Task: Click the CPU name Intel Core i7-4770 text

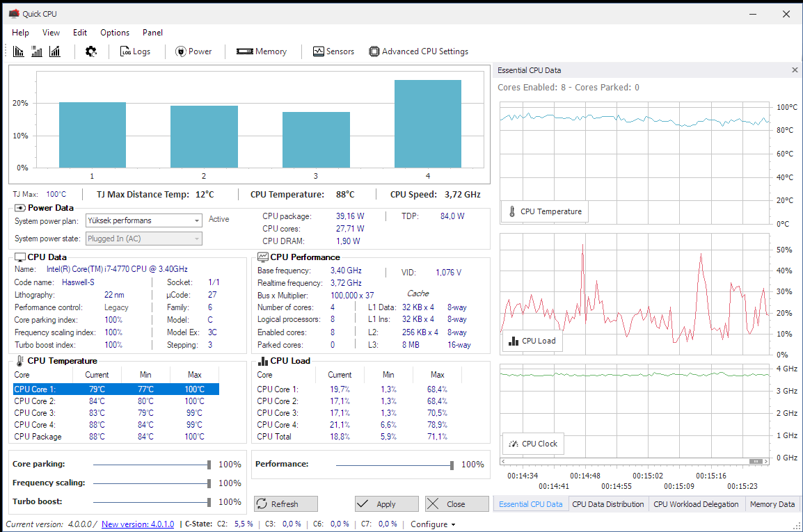Action: (x=118, y=269)
